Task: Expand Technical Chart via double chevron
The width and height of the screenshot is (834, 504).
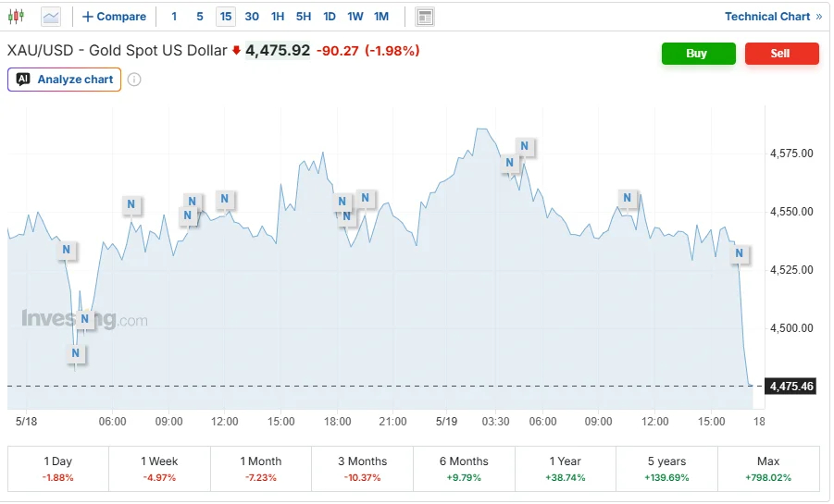Action: point(819,17)
